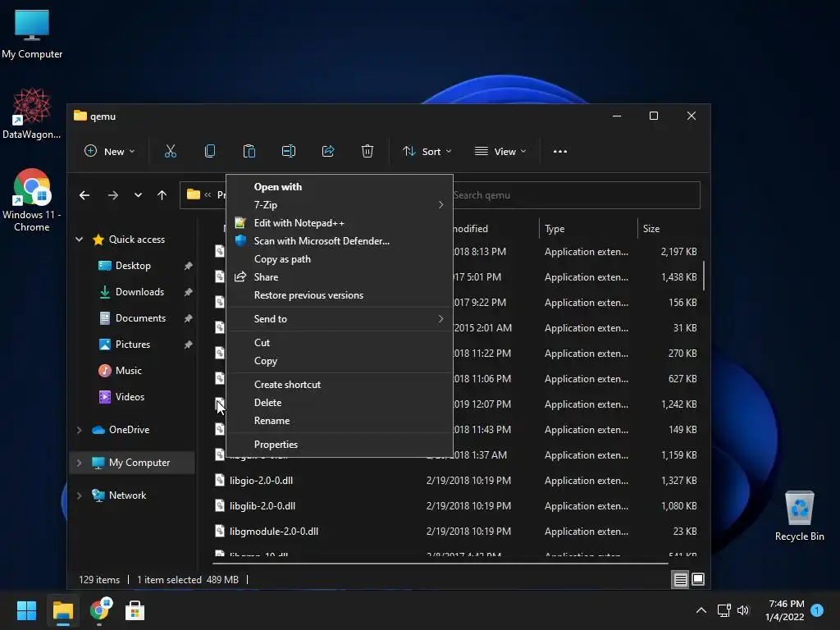Choose Share in context menu
Image resolution: width=840 pixels, height=630 pixels.
tap(340, 277)
